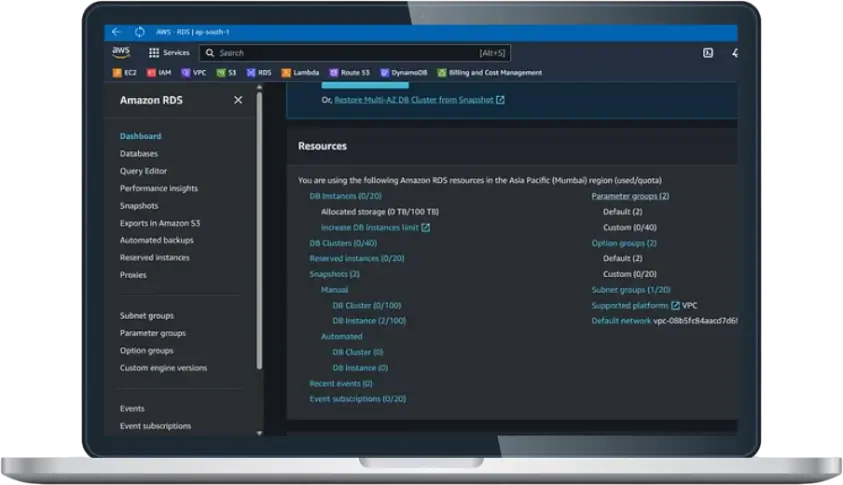This screenshot has width=843, height=485.
Task: Open the IAM shortcut
Action: pyautogui.click(x=159, y=73)
